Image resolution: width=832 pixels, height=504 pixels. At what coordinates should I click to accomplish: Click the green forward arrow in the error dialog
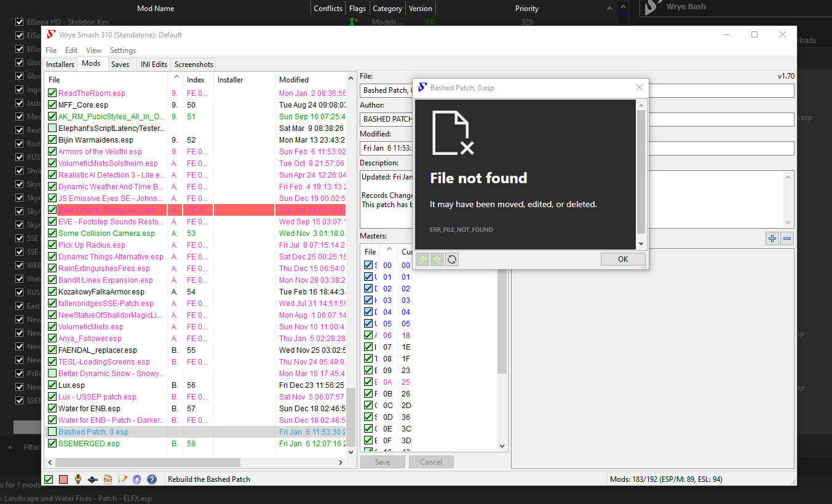437,259
